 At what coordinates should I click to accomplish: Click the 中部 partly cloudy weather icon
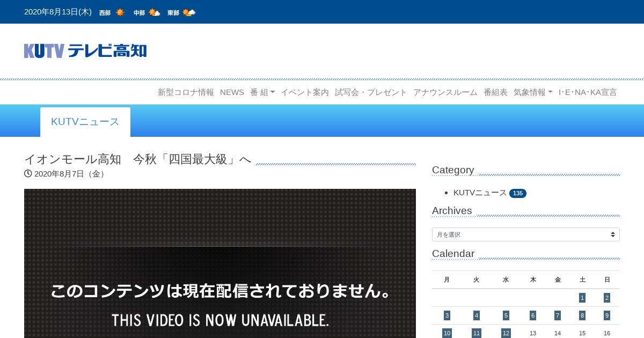click(155, 12)
